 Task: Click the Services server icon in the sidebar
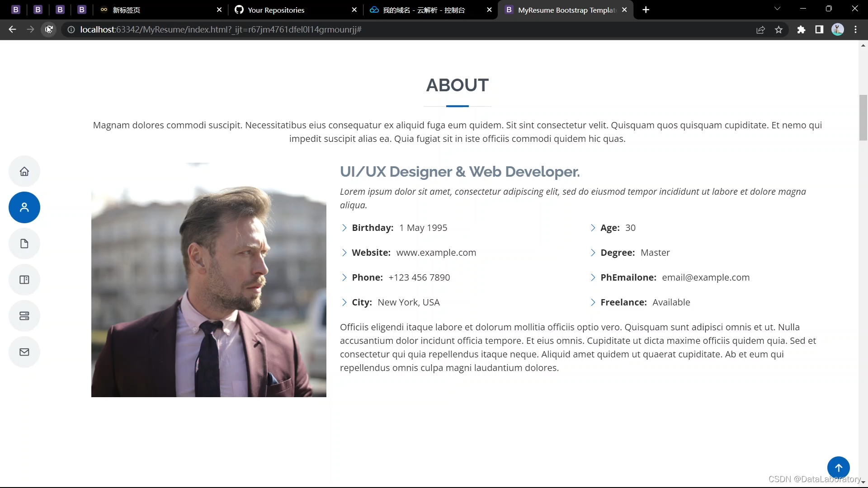point(24,316)
